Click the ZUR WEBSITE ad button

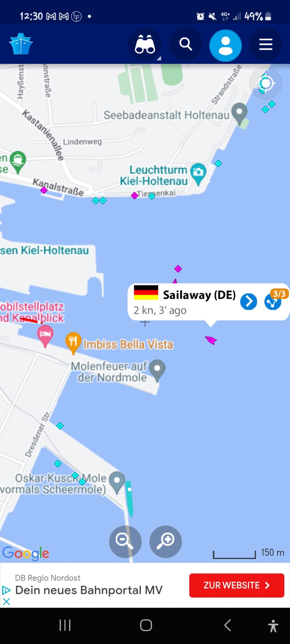pos(237,585)
